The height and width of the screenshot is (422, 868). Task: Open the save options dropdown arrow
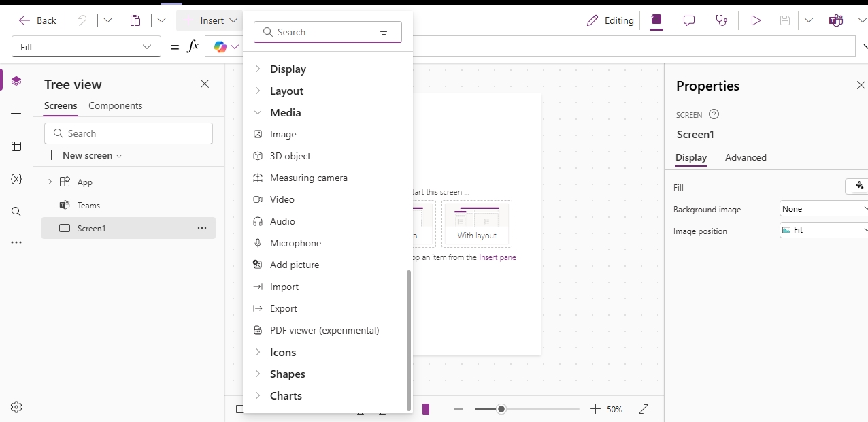[809, 20]
